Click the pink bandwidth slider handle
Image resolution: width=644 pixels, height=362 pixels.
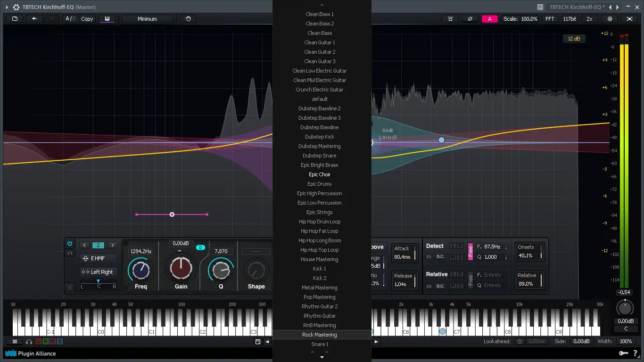(x=172, y=214)
